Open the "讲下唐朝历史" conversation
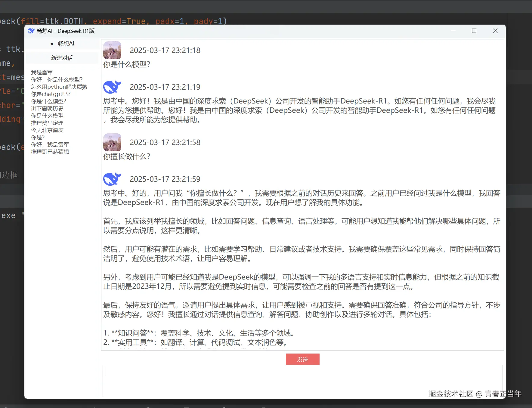The image size is (532, 408). click(x=47, y=108)
